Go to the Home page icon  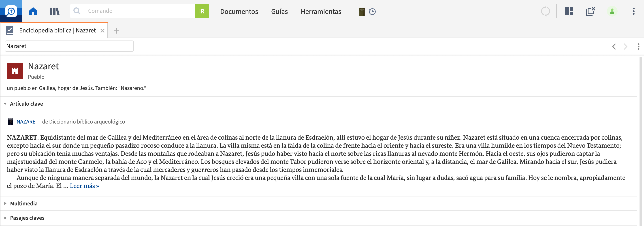(33, 11)
